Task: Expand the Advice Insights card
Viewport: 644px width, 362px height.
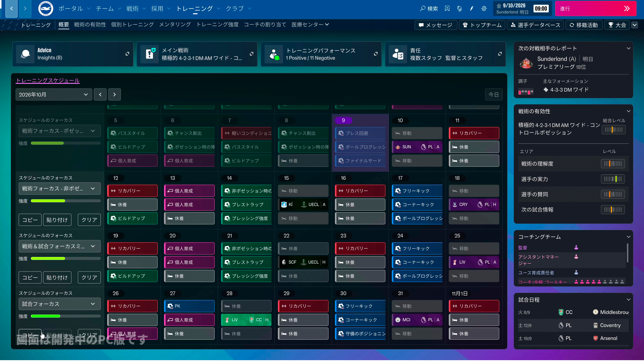Action: click(x=127, y=54)
